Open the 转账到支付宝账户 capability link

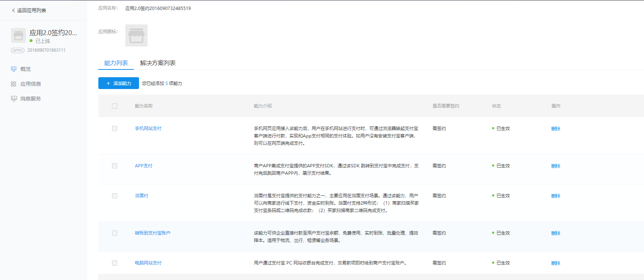point(153,233)
